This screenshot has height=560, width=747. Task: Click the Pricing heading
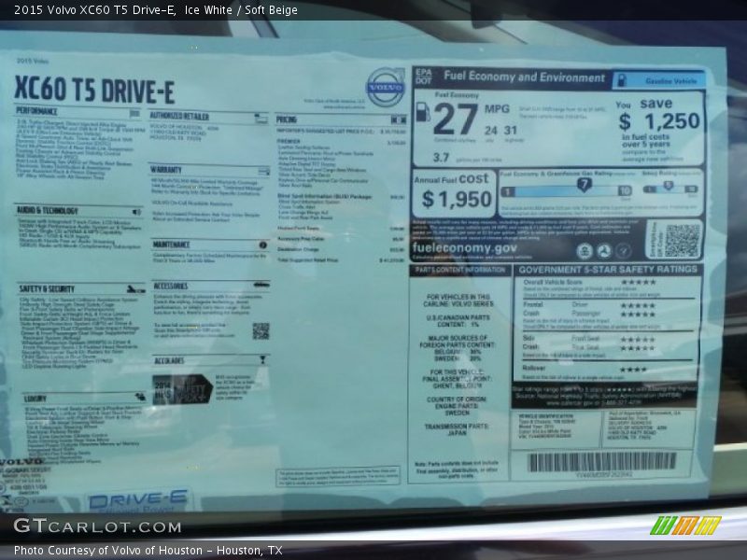(287, 119)
